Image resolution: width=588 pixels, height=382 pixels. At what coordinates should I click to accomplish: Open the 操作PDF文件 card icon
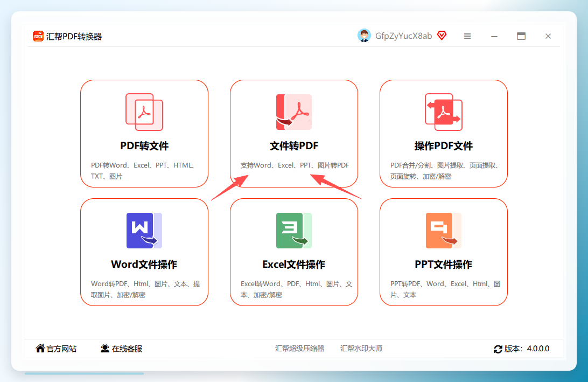coord(444,112)
